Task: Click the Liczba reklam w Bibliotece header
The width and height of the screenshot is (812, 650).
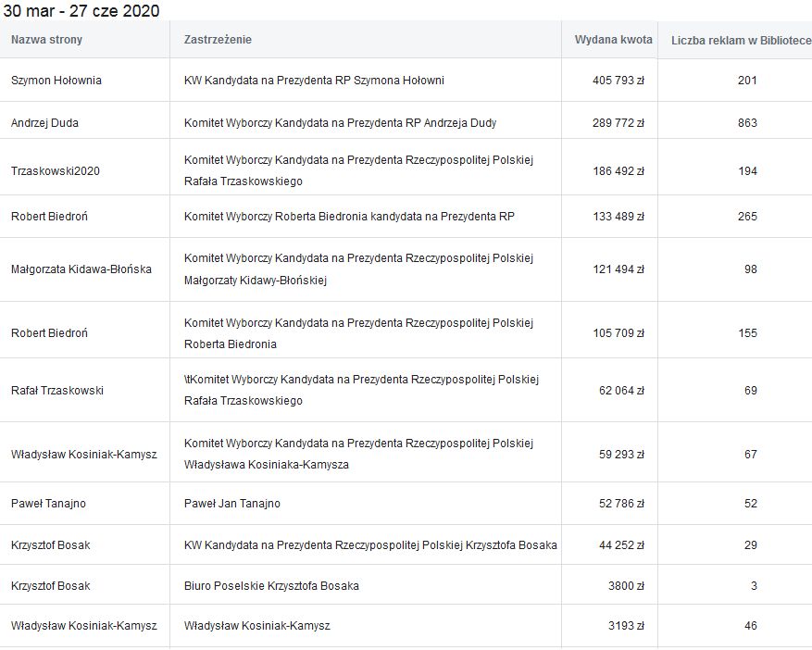Action: pyautogui.click(x=741, y=41)
